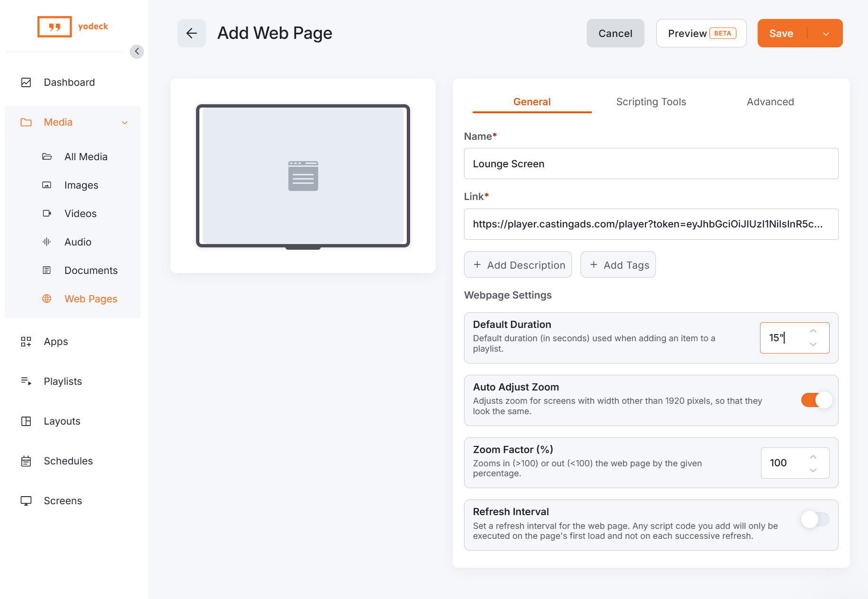Click the Images picture icon
Viewport: 868px width, 599px height.
point(47,185)
